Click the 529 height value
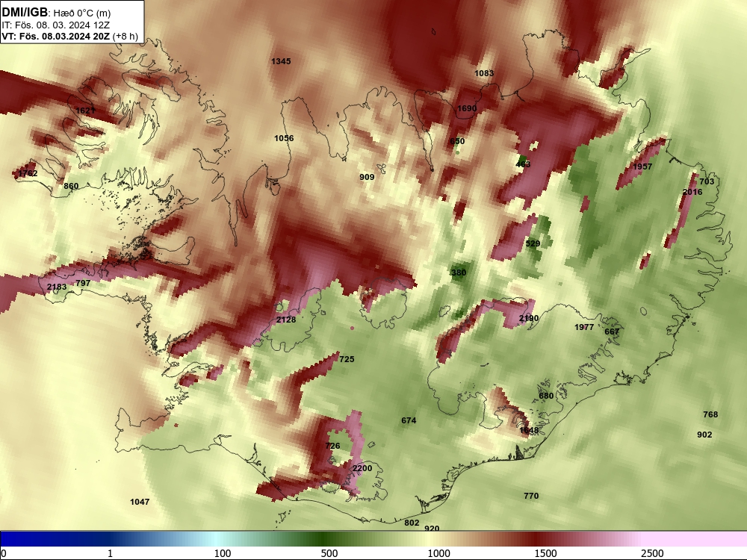This screenshot has width=747, height=560. click(x=533, y=243)
